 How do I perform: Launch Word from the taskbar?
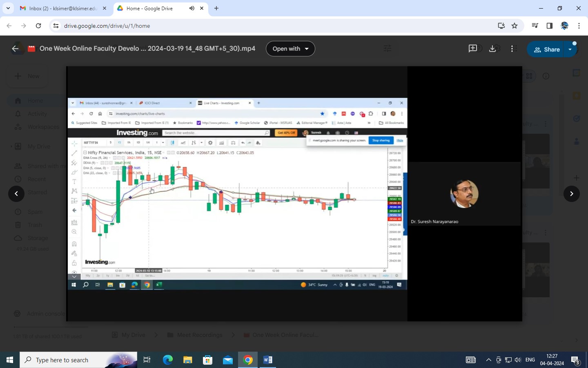coord(268,360)
